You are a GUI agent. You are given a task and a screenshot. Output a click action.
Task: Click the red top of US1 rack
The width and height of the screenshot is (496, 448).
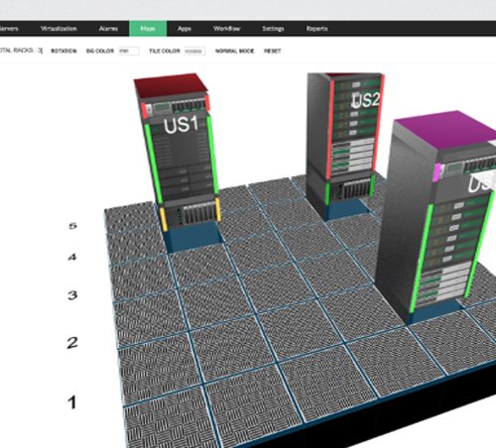[171, 85]
